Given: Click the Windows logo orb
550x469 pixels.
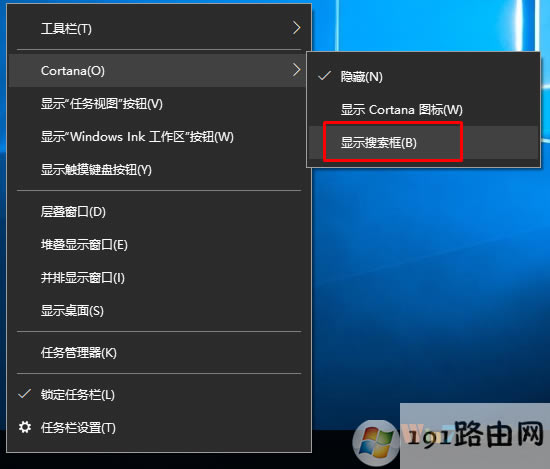Looking at the screenshot, I should [x=376, y=444].
